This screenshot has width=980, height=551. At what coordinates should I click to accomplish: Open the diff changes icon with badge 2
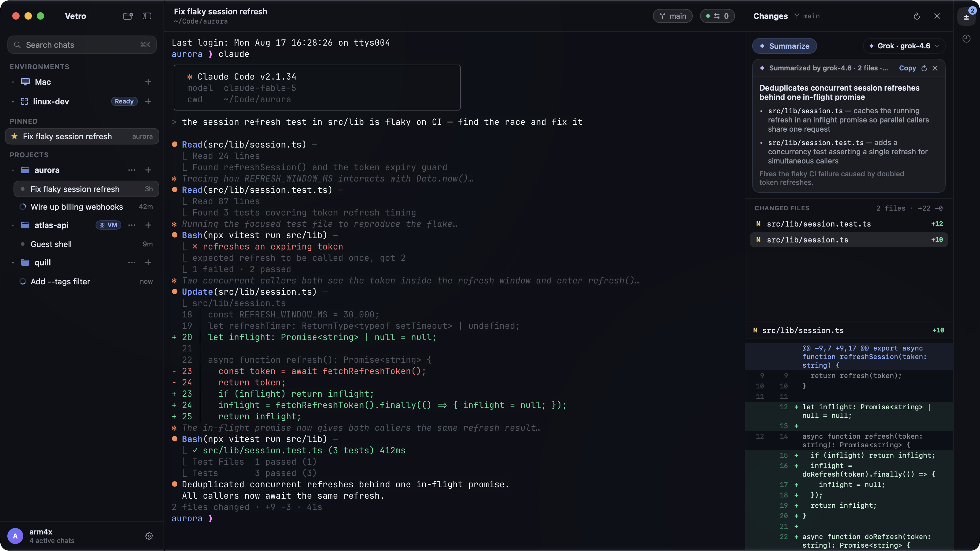pyautogui.click(x=966, y=17)
